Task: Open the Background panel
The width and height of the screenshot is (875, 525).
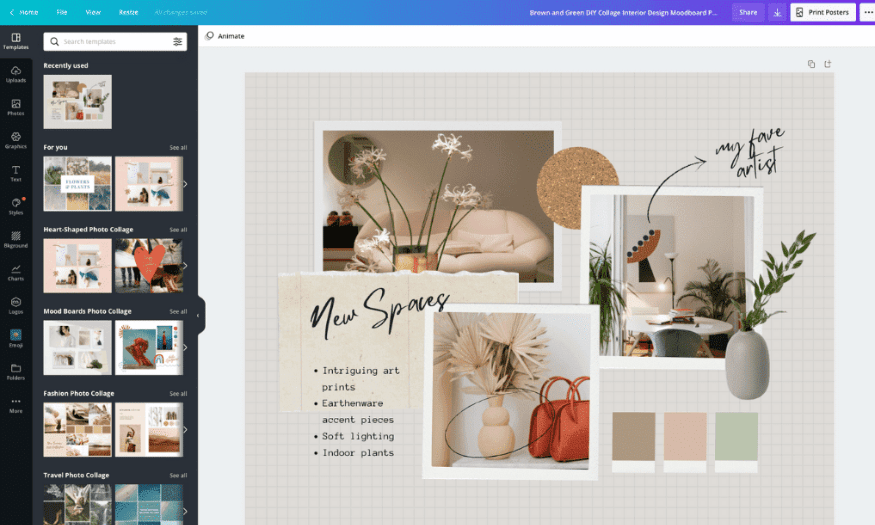Action: pyautogui.click(x=16, y=239)
